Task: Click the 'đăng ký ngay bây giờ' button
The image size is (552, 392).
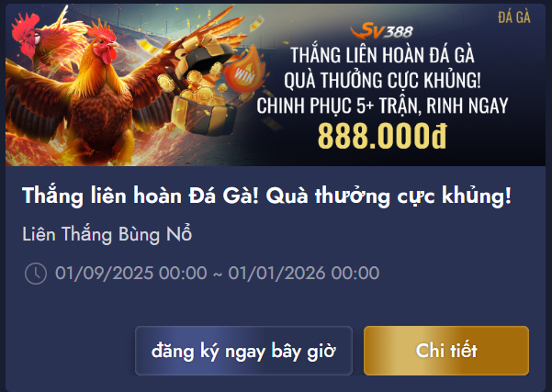Action: point(243,351)
